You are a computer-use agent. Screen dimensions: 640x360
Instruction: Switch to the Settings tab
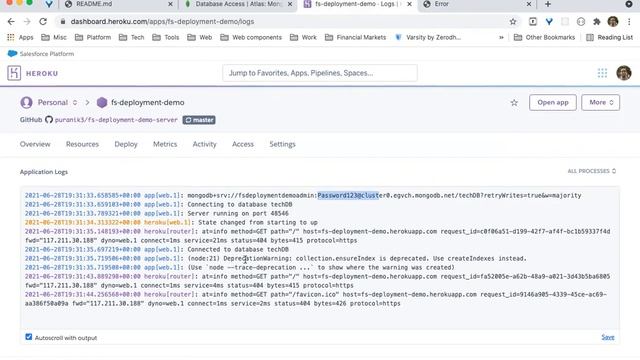(x=282, y=144)
